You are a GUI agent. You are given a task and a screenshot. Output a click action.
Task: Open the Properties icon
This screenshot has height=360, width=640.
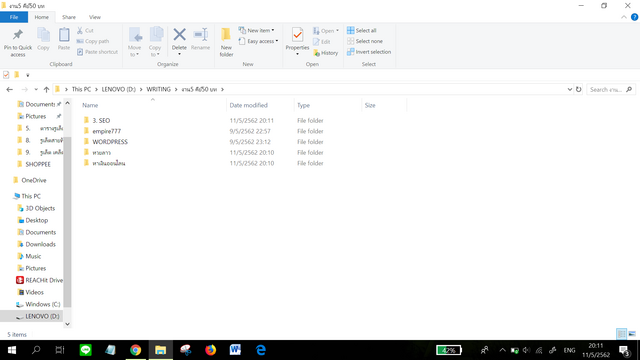[x=297, y=36]
